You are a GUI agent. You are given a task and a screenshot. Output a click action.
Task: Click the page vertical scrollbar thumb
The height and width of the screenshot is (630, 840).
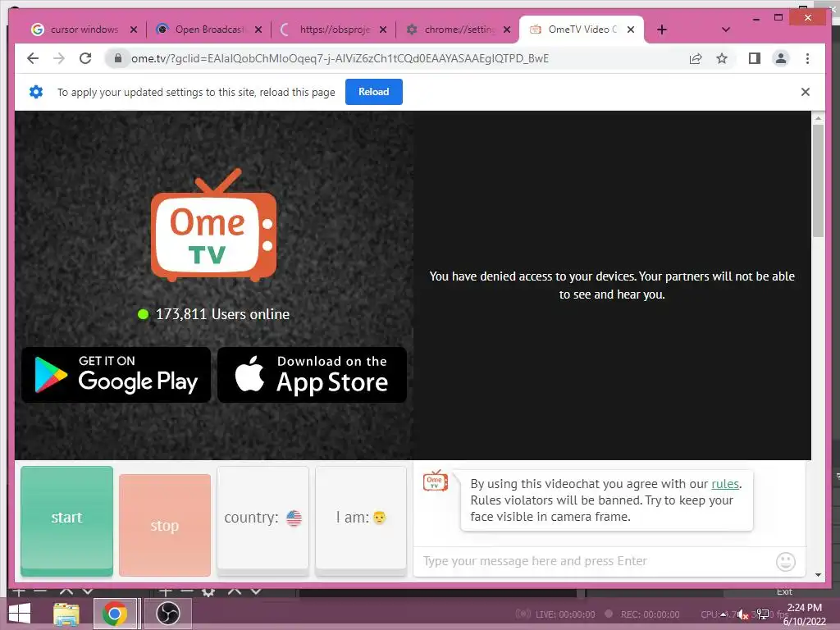point(818,180)
